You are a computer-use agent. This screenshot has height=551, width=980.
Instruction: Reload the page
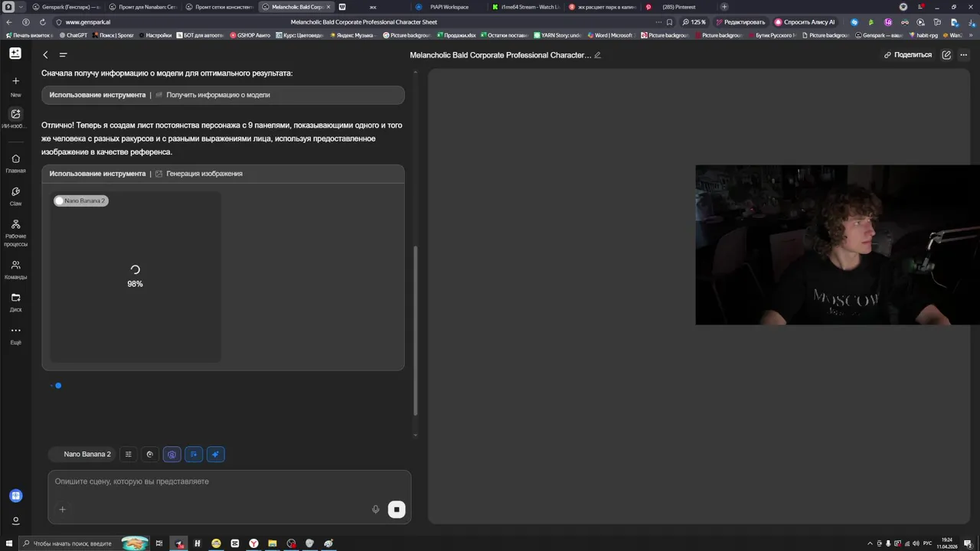click(x=42, y=22)
